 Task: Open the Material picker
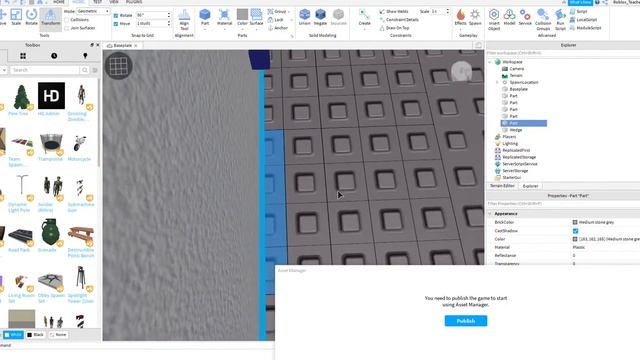pos(224,18)
